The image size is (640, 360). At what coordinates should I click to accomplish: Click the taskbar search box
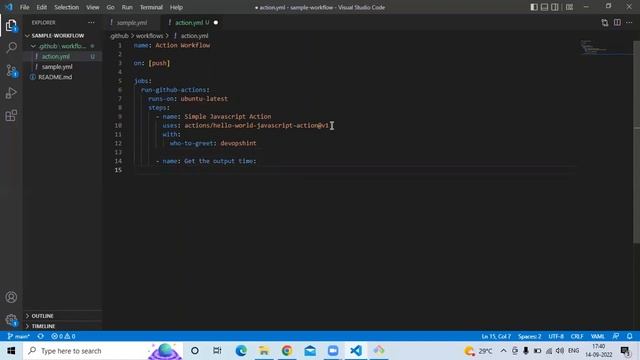tap(102, 351)
